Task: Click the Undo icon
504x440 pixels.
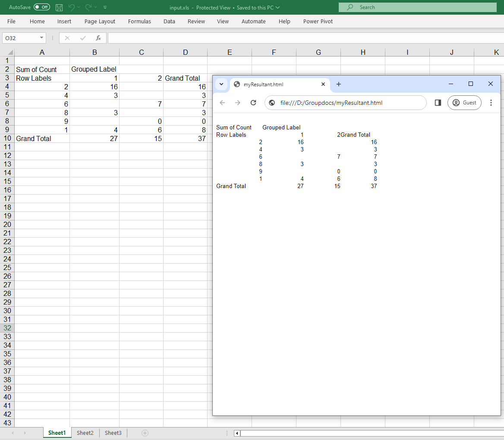Action: 72,7
